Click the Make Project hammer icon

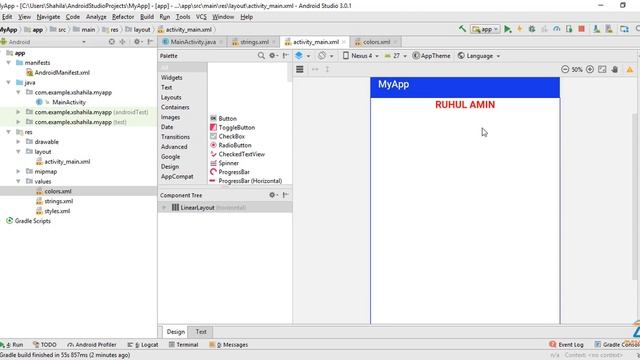pos(462,29)
